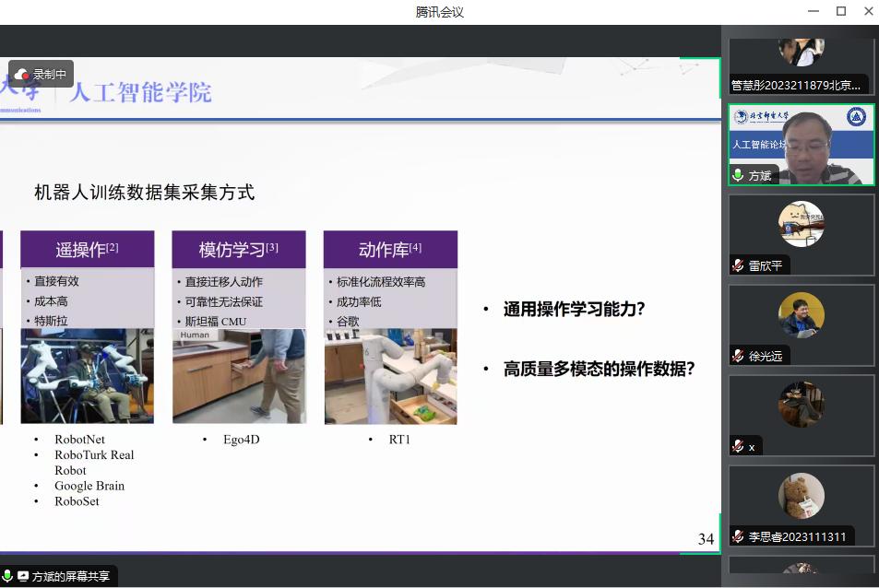Click the 可靠性无法保证 bullet
Viewport: 879px width, 588px height.
[224, 302]
